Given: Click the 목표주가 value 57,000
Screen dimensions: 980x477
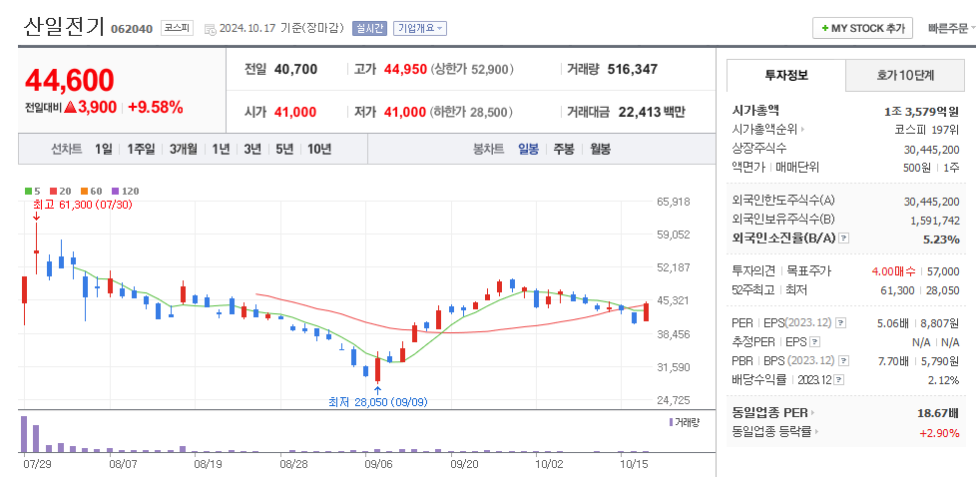Looking at the screenshot, I should [944, 271].
